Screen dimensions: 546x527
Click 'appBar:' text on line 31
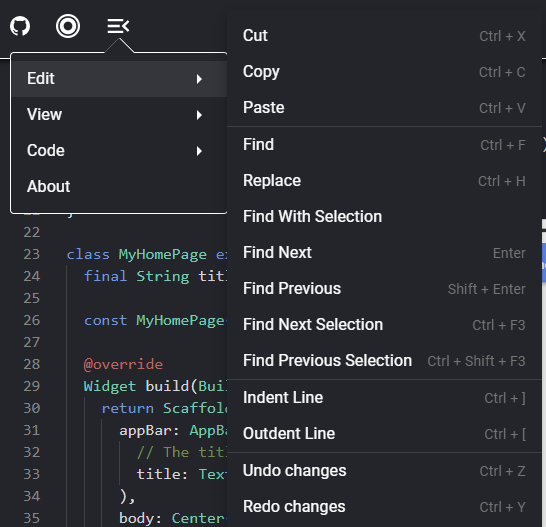149,431
